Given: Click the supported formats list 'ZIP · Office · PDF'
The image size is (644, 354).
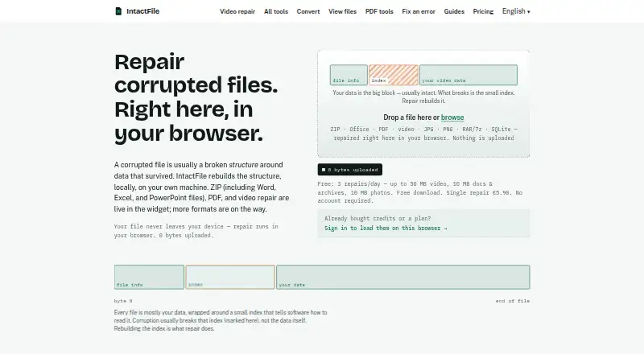Looking at the screenshot, I should click(x=423, y=134).
